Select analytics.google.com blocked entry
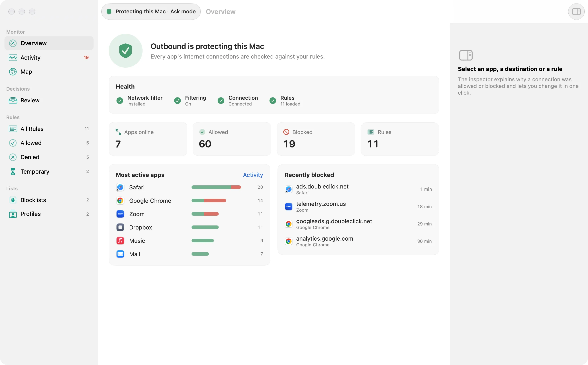This screenshot has width=588, height=365. pyautogui.click(x=358, y=241)
